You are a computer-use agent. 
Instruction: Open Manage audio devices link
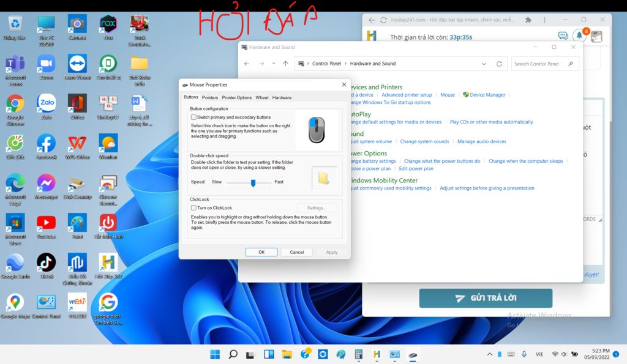click(481, 141)
